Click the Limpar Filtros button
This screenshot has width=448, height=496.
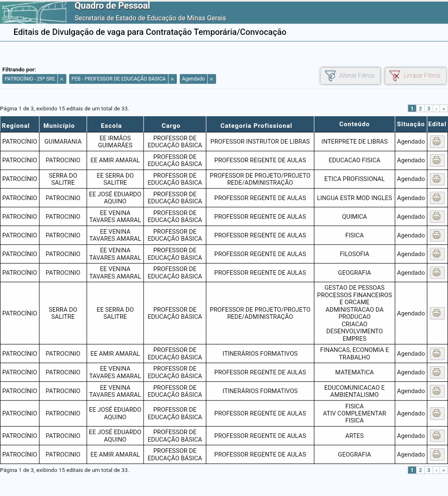click(416, 76)
